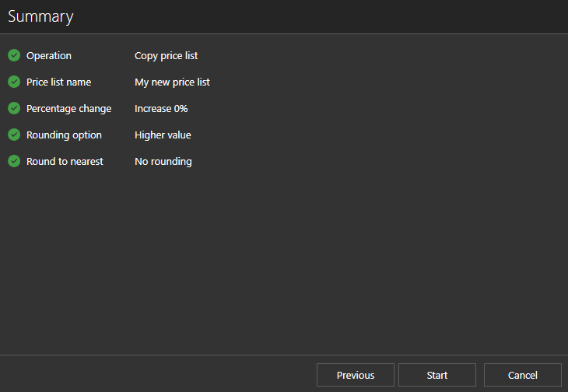Go back with the Previous button
This screenshot has height=392, width=568.
356,375
